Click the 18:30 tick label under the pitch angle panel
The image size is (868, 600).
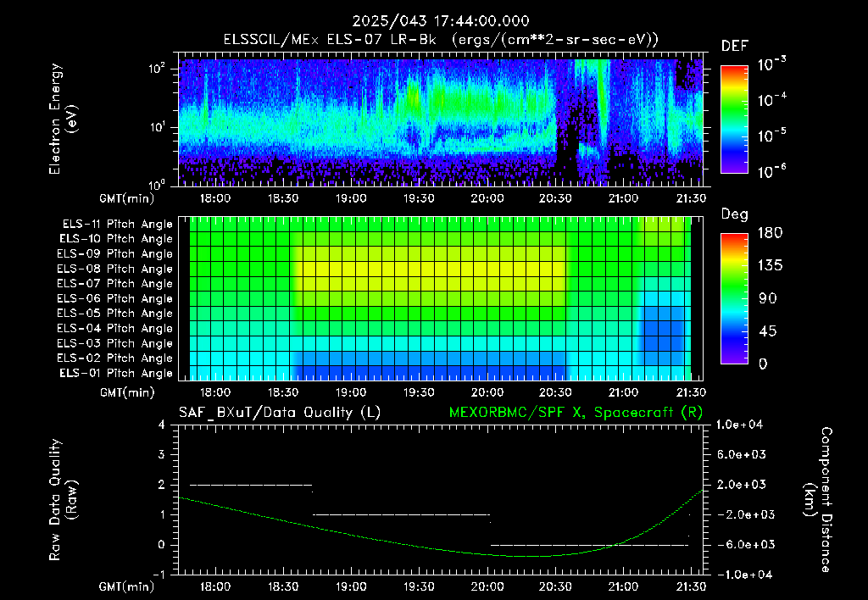click(283, 392)
